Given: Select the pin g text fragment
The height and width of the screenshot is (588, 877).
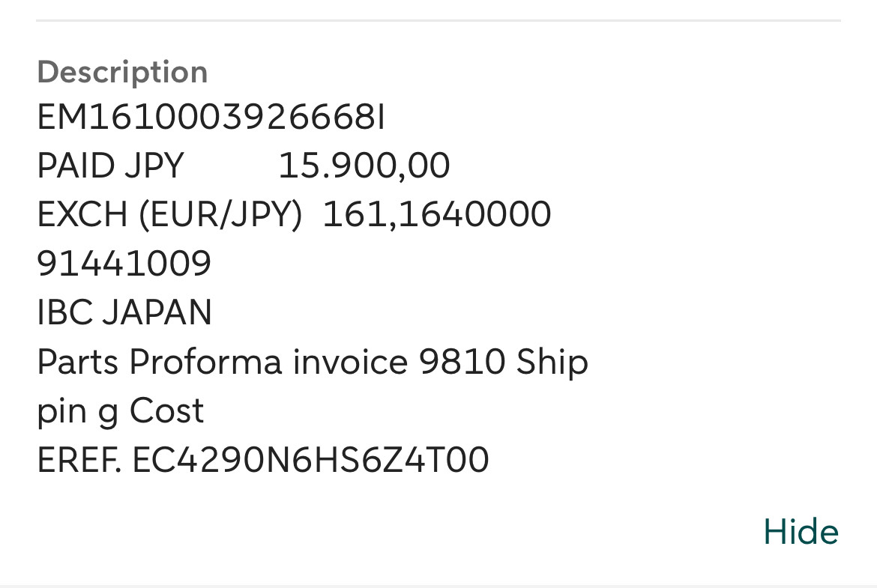Looking at the screenshot, I should click(78, 413).
